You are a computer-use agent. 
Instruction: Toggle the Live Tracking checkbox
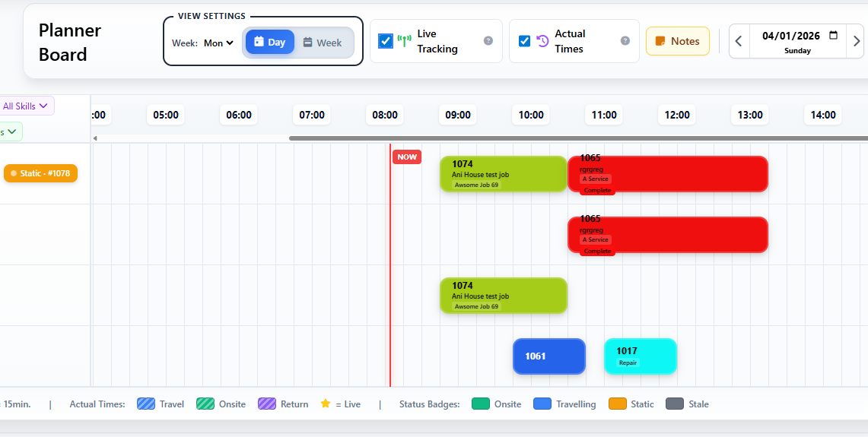[386, 41]
